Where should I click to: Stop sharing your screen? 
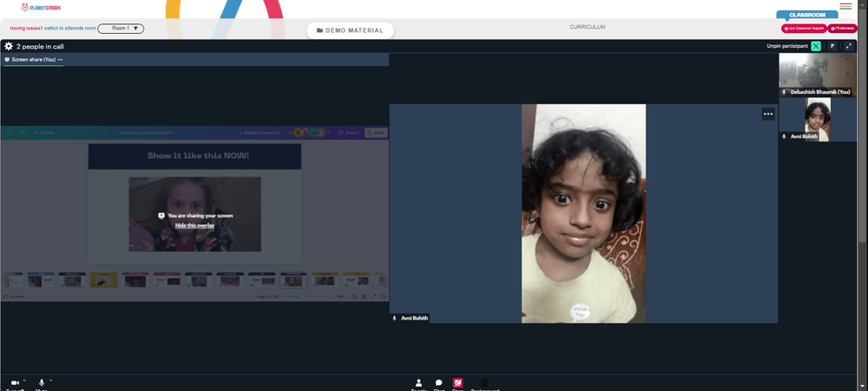tap(457, 384)
